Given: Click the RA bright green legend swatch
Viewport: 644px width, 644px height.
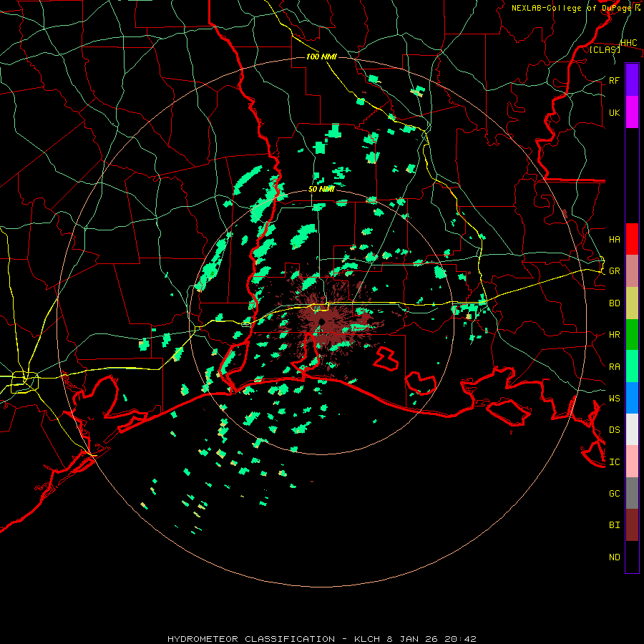Looking at the screenshot, I should pos(632,366).
